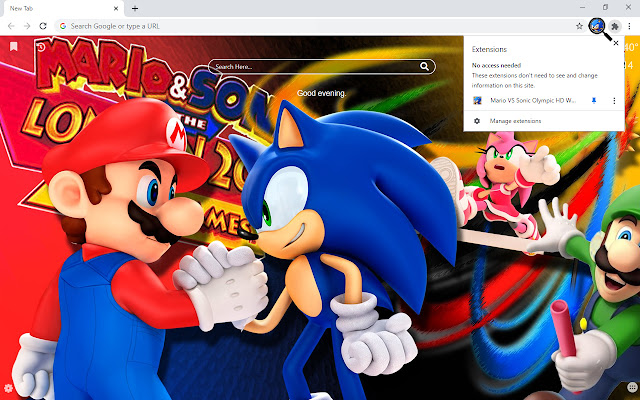Switch to the New Tab tab
The width and height of the screenshot is (640, 400).
(x=62, y=9)
